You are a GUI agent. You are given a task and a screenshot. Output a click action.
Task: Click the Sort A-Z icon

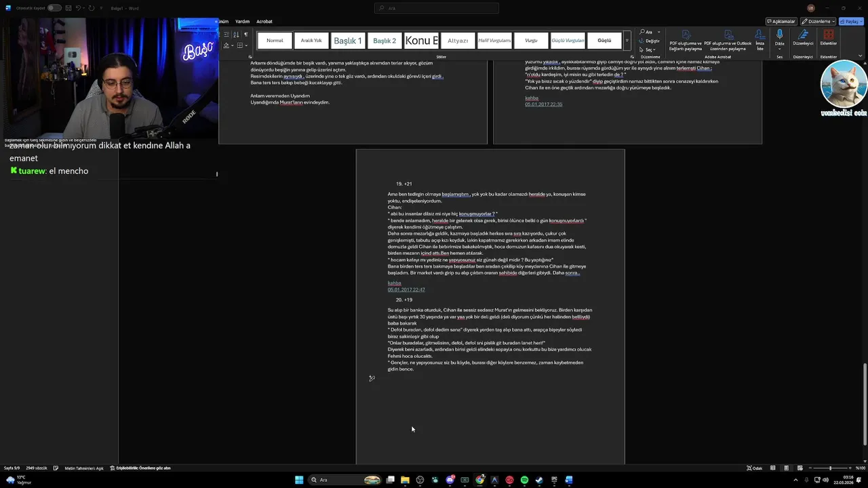tap(236, 34)
